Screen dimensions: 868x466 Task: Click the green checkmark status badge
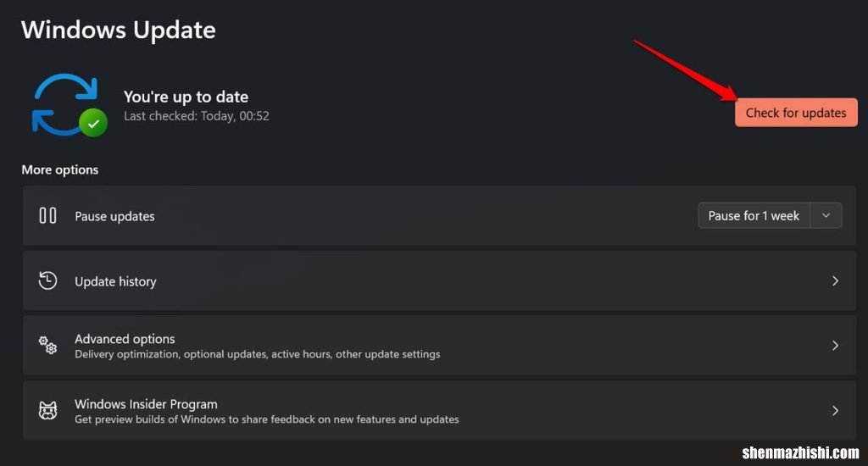click(x=93, y=124)
